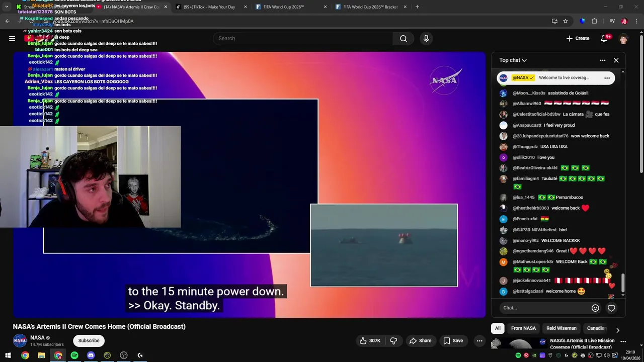This screenshot has width=644, height=362.
Task: Open Chrome three-dot menu
Action: tap(636, 21)
